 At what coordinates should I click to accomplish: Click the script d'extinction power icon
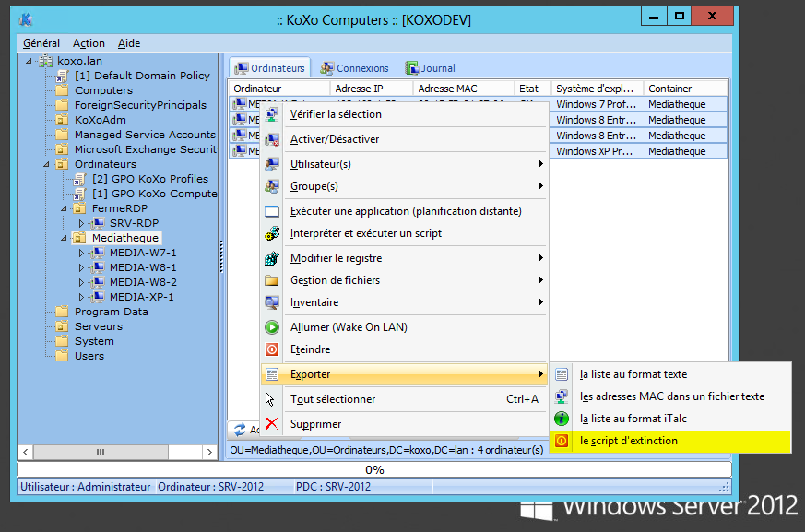(562, 441)
